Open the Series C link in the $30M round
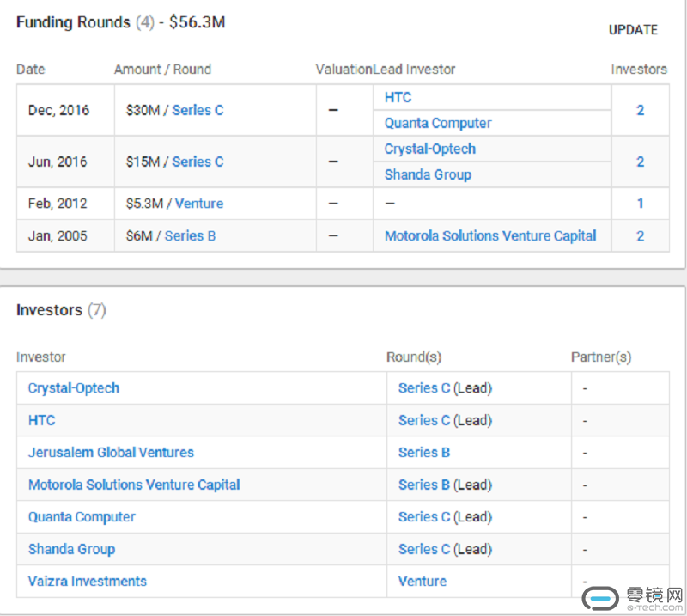 tap(198, 110)
